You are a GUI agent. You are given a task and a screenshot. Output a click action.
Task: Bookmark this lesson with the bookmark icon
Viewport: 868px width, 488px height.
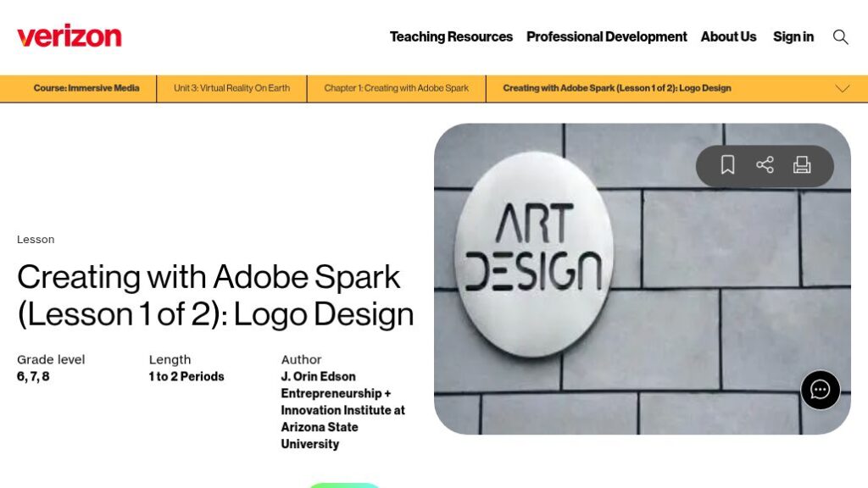(727, 165)
